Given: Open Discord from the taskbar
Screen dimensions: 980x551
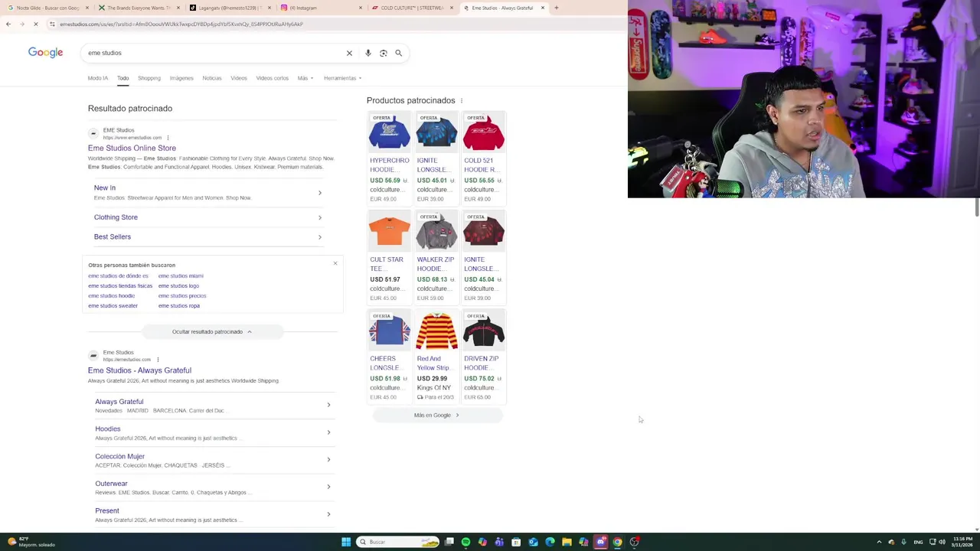Looking at the screenshot, I should [601, 542].
